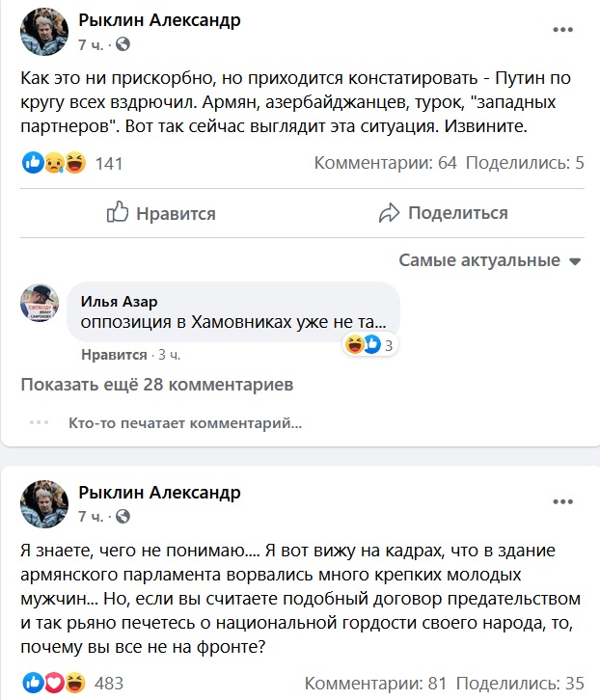Show 28 more comments
Viewport: 600px width, 700px height.
click(157, 385)
